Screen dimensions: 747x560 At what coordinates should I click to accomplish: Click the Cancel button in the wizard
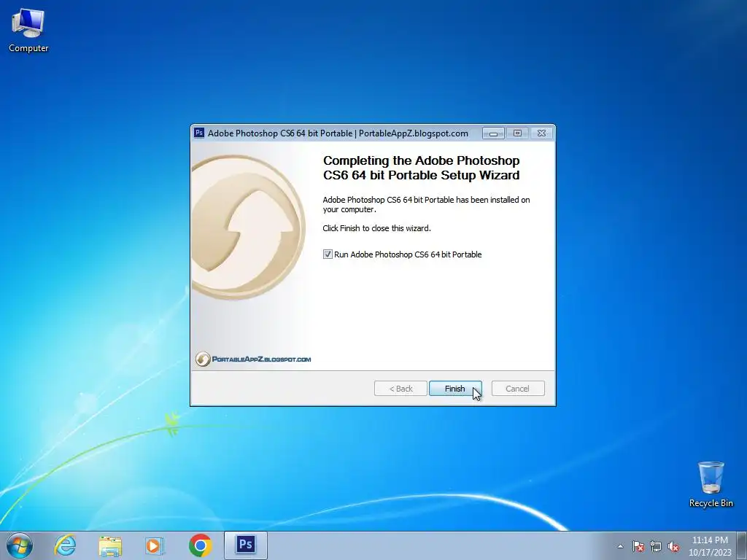(x=517, y=389)
